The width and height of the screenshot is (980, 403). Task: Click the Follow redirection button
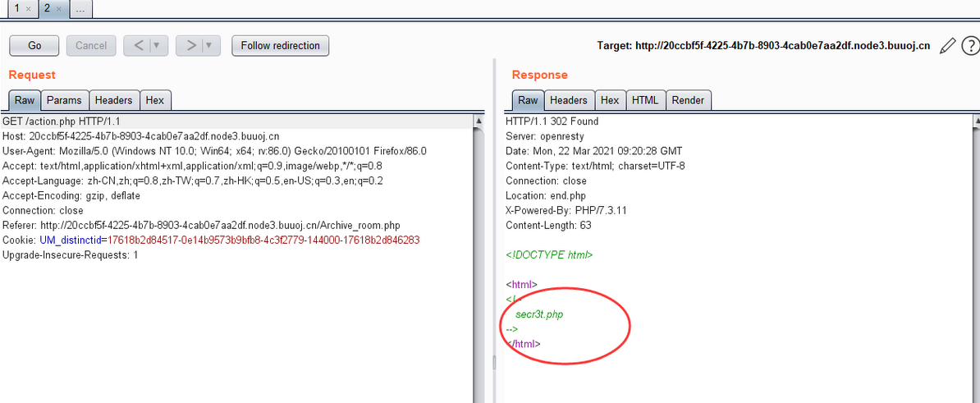click(280, 46)
